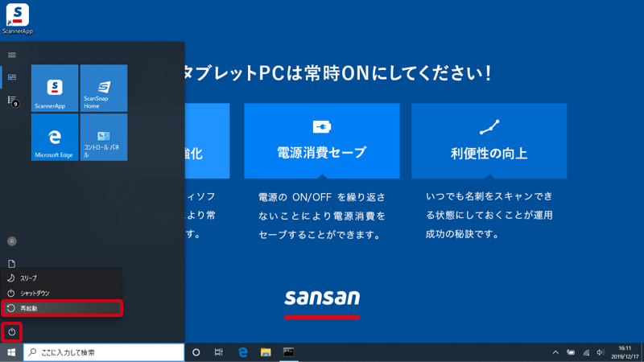Image resolution: width=644 pixels, height=362 pixels.
Task: Expand hidden system tray icons
Action: (555, 352)
